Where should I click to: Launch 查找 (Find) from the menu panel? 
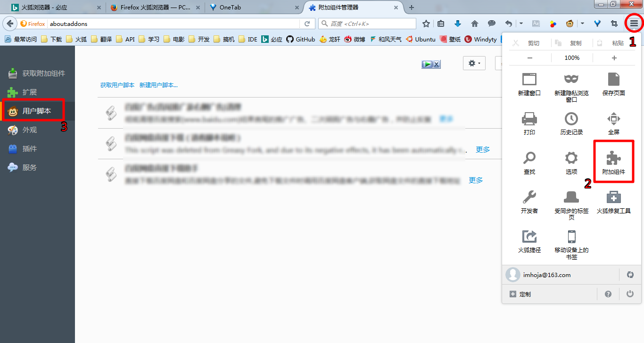529,160
